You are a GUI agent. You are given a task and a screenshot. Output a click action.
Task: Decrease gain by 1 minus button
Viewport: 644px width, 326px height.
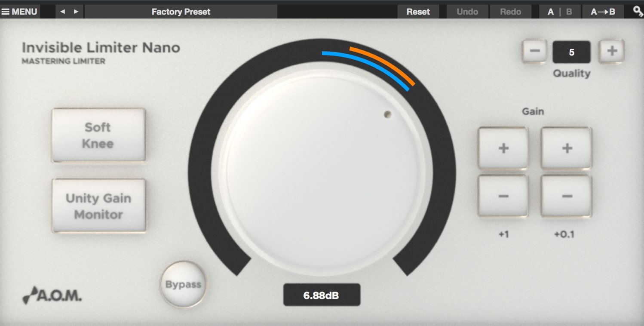pos(503,196)
